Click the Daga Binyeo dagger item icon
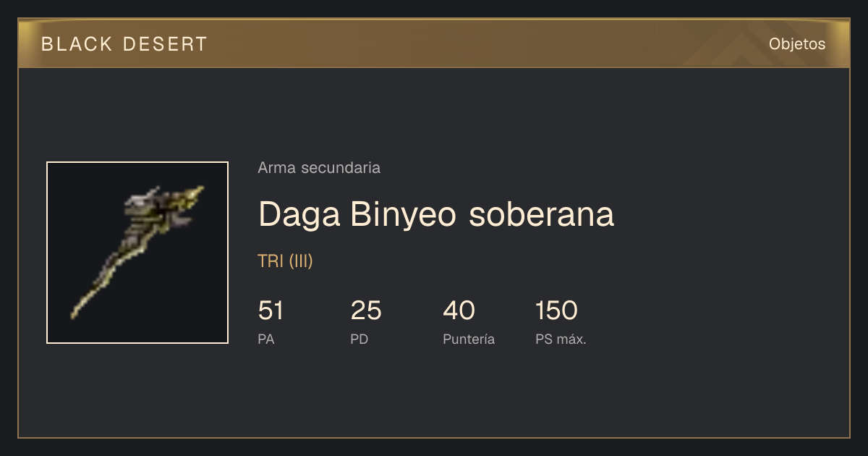Viewport: 868px width, 456px height. click(x=137, y=253)
